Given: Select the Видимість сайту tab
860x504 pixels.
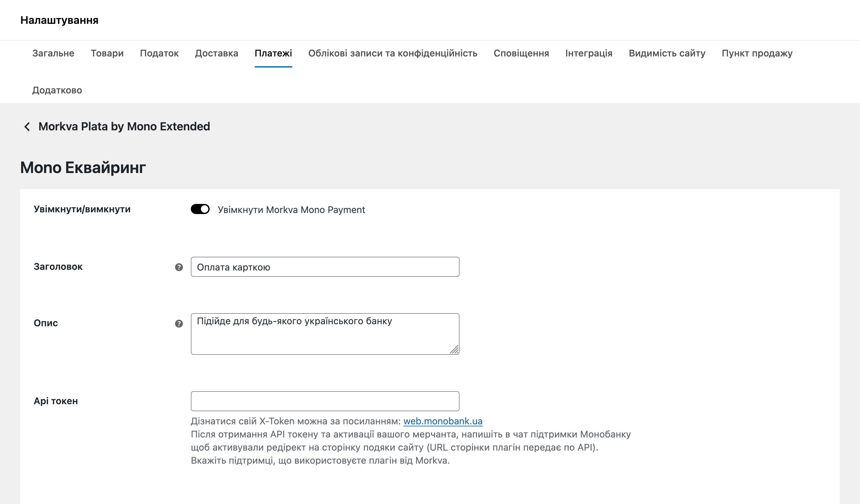Looking at the screenshot, I should [666, 53].
